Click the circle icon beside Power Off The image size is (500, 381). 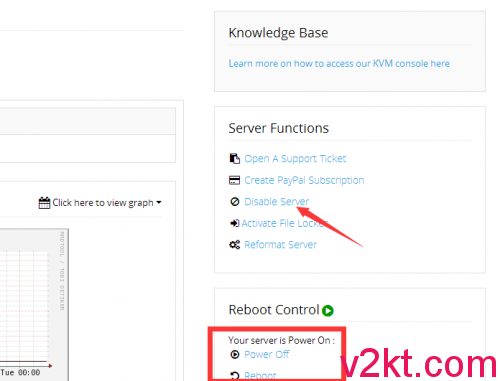[x=235, y=354]
